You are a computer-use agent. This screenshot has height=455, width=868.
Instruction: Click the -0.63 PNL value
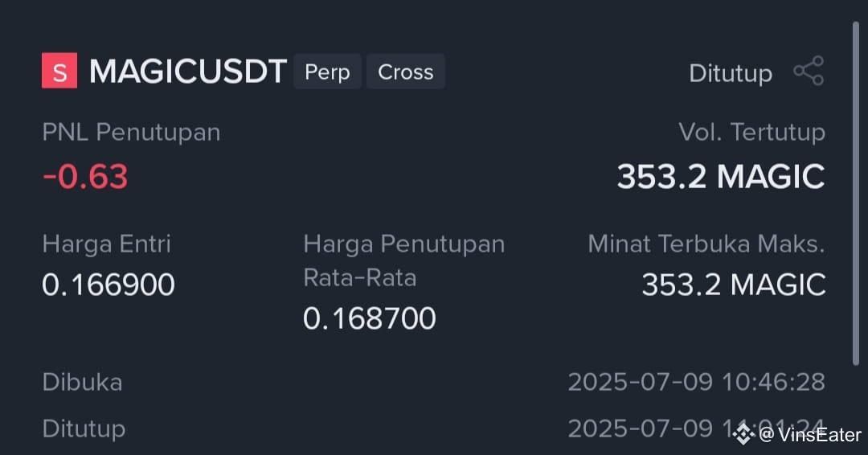click(x=85, y=177)
